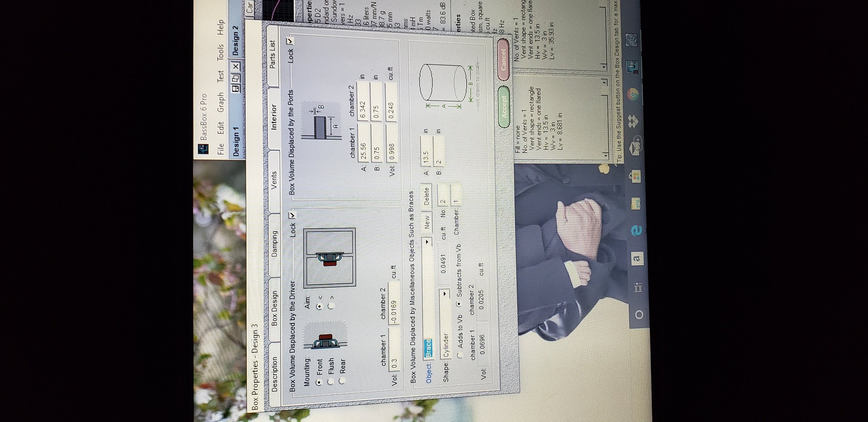
Task: Click port B chamber 1 field 0.75
Action: (x=376, y=142)
